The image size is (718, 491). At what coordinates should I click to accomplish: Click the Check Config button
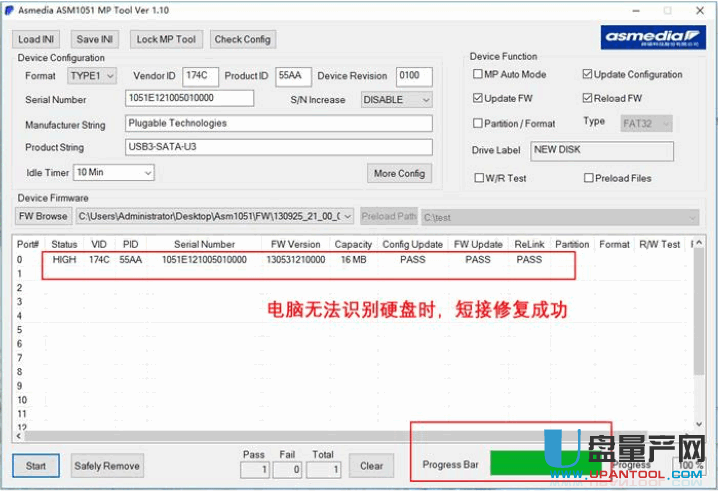pos(242,39)
